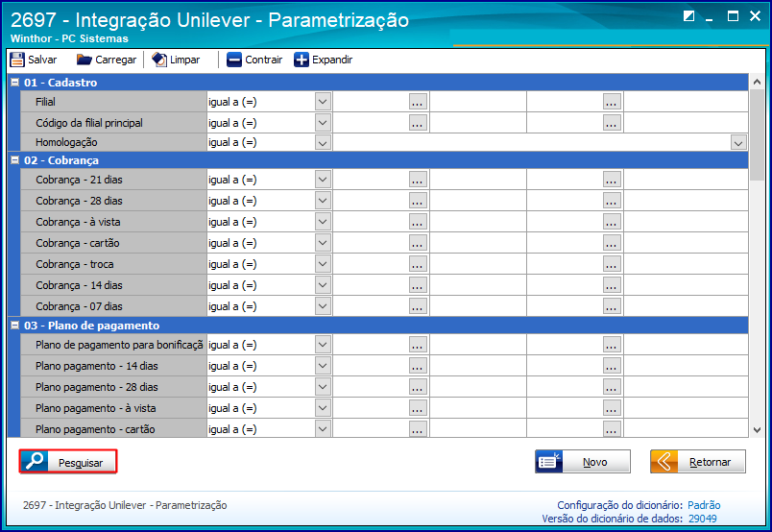Click second lookup ellipsis for Cobrança - cartão
772x532 pixels.
[612, 243]
